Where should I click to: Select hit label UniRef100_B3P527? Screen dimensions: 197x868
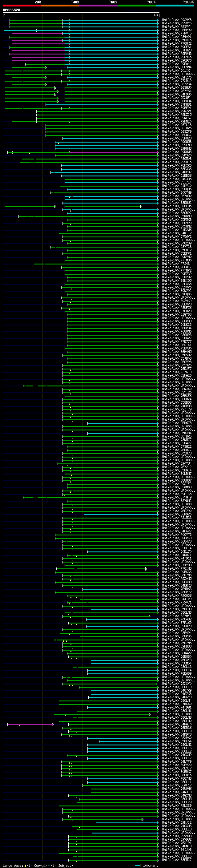pos(177,860)
